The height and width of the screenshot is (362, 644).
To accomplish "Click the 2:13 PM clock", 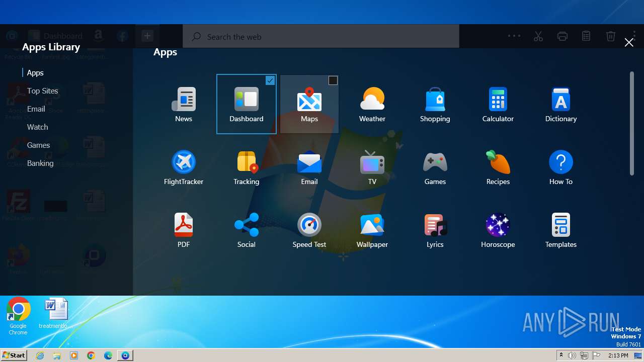I will pyautogui.click(x=618, y=355).
